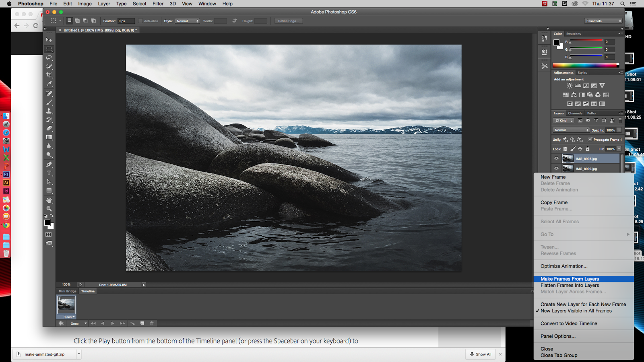Click Show All downloads button
The height and width of the screenshot is (362, 644).
click(x=481, y=354)
